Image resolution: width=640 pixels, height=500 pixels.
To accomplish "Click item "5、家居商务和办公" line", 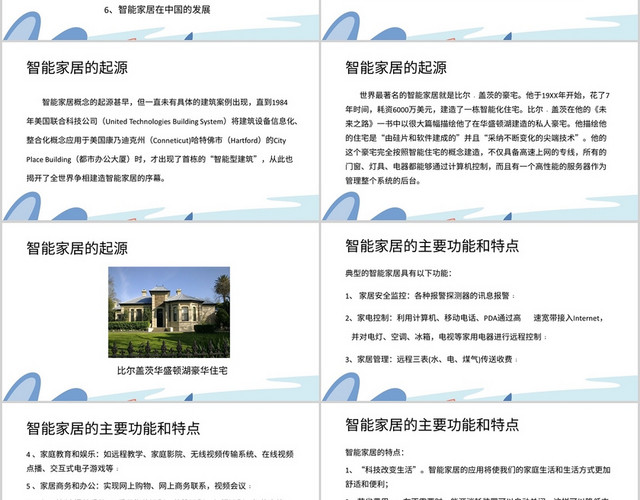I will pos(139,486).
